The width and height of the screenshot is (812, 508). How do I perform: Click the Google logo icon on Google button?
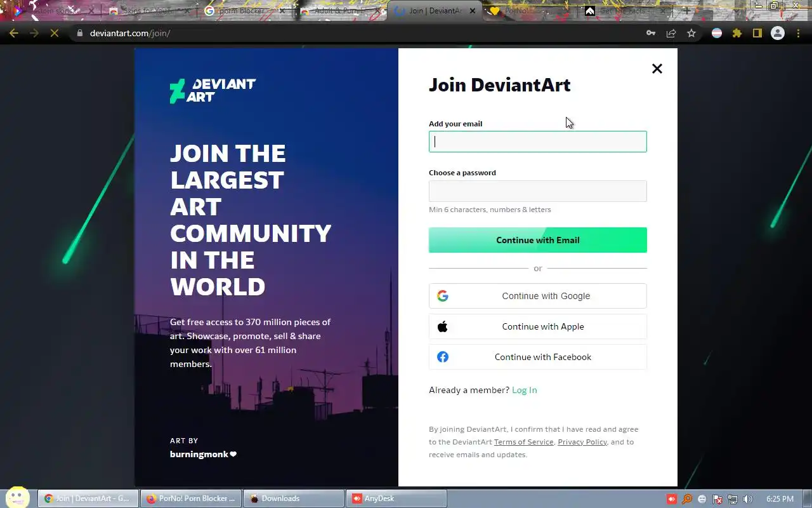443,296
